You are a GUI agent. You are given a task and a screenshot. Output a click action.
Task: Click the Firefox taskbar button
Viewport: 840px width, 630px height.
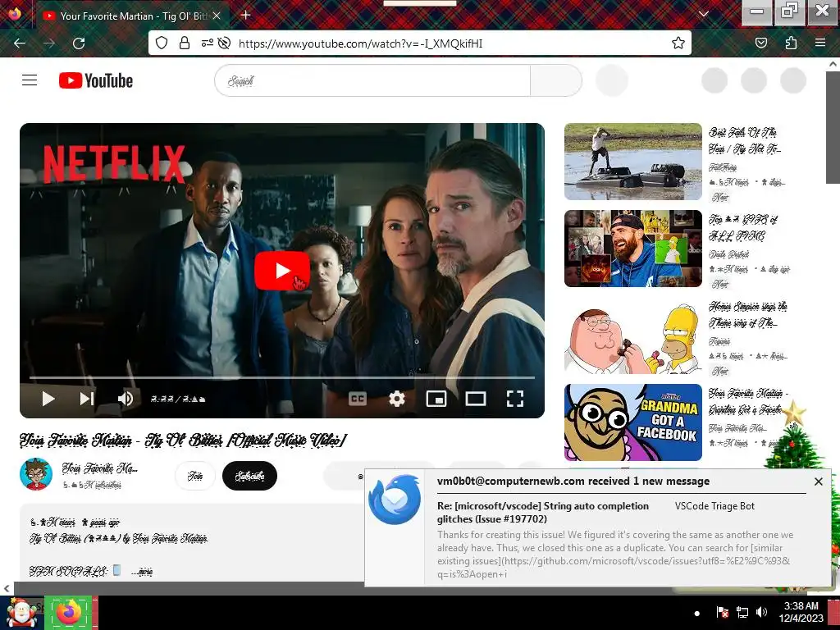[69, 613]
